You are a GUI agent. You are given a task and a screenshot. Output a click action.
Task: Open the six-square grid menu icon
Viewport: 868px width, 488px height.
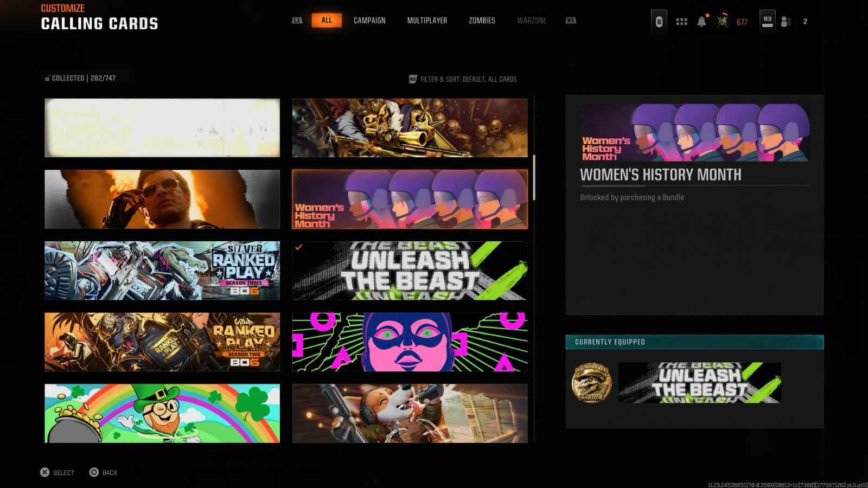pyautogui.click(x=681, y=22)
